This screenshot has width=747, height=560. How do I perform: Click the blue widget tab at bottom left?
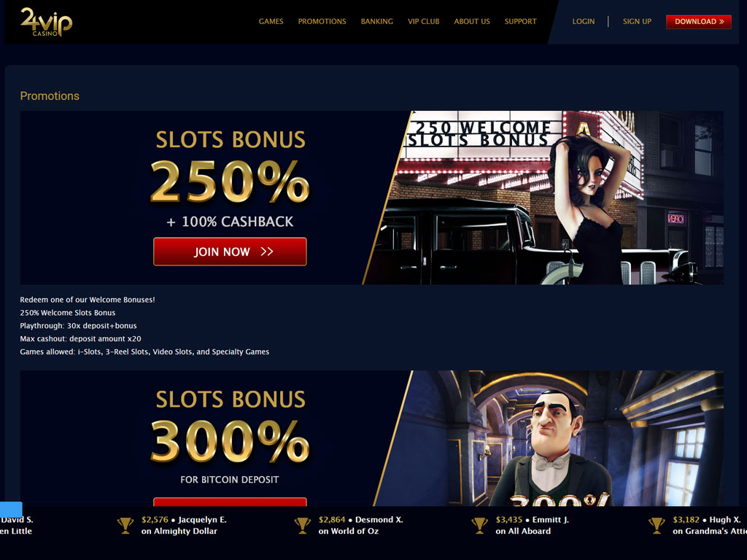coord(11,508)
